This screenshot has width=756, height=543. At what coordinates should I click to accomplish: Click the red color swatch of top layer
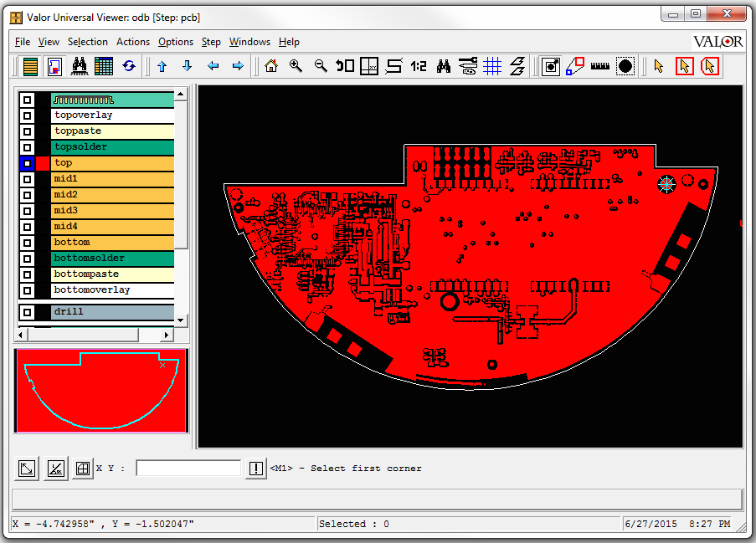[x=43, y=163]
